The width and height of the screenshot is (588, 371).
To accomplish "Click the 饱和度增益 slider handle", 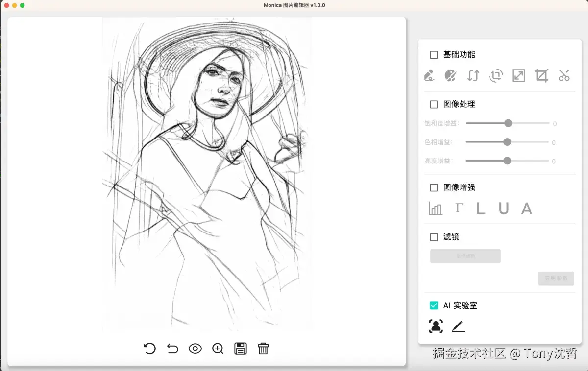I will tap(508, 123).
